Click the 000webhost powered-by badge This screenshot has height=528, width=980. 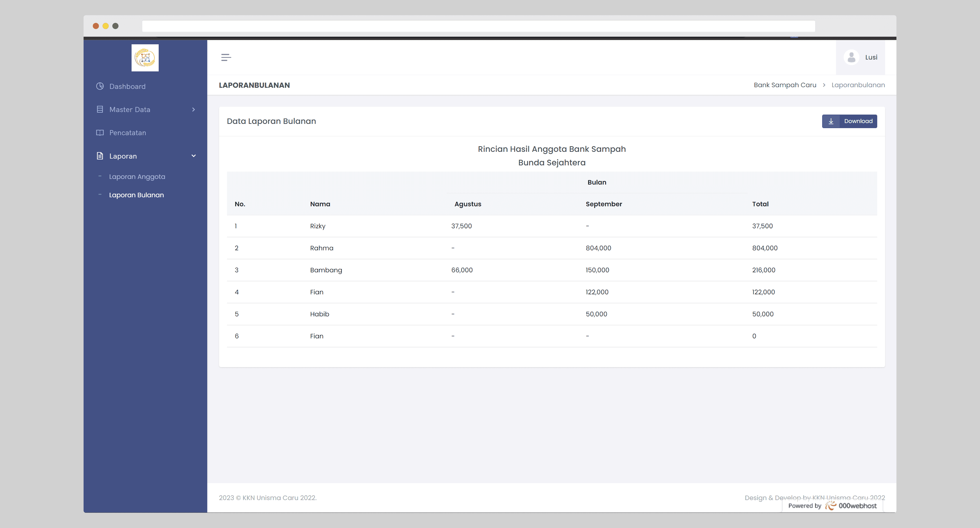(832, 506)
